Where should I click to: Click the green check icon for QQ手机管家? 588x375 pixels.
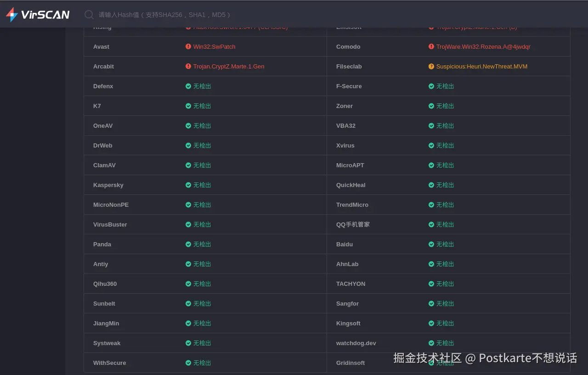click(x=431, y=225)
